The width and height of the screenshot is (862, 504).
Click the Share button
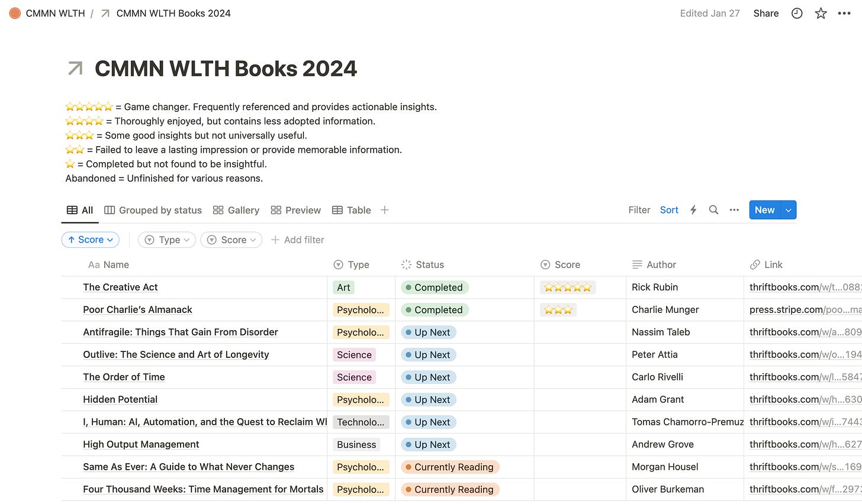(766, 13)
